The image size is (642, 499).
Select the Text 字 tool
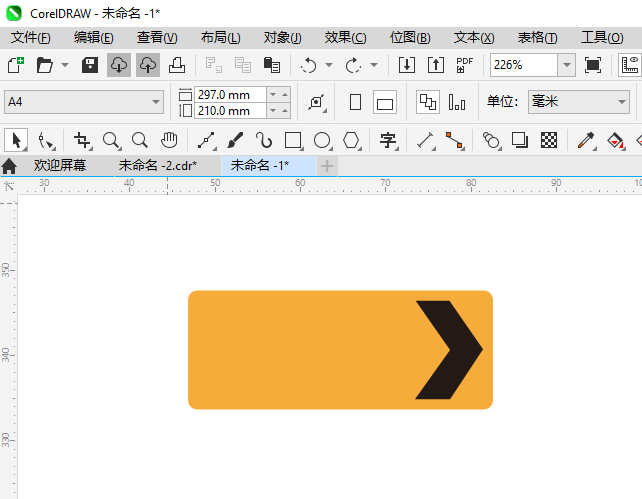(388, 140)
